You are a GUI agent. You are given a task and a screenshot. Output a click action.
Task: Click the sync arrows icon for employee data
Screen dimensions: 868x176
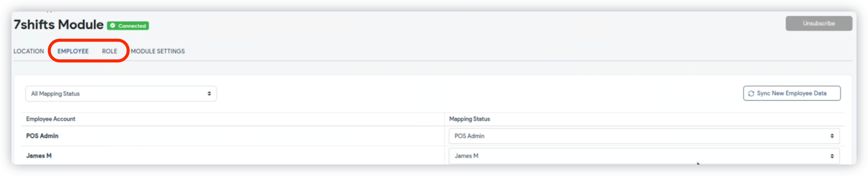click(x=751, y=93)
